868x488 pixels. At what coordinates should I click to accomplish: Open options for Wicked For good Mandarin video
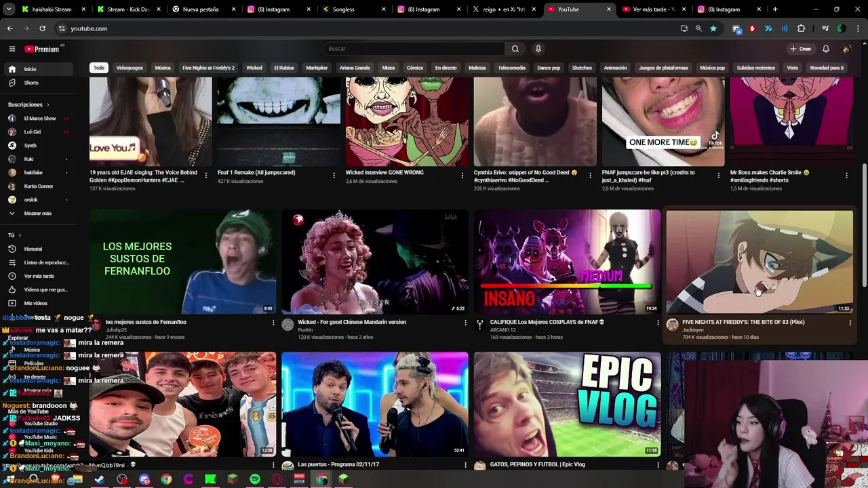[465, 323]
